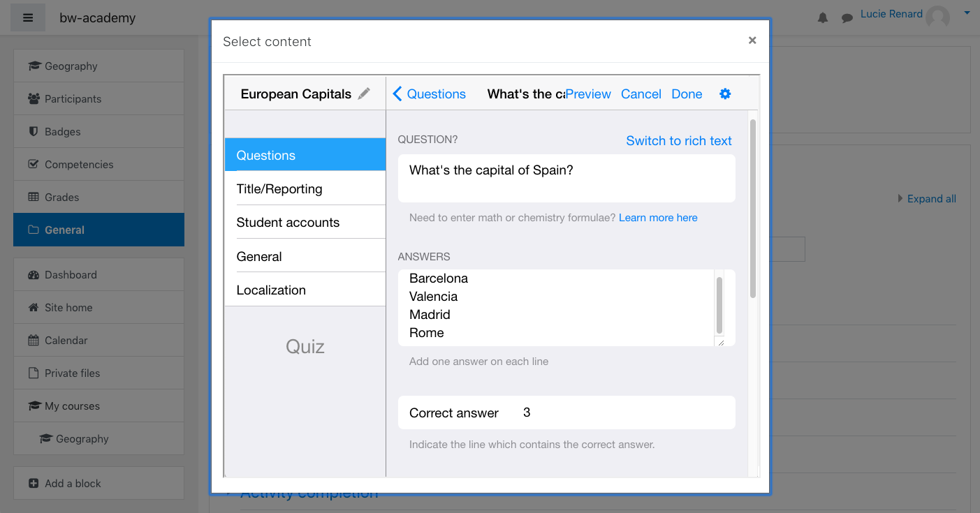Click the Preview button
Screen dimensions: 980x513
(x=588, y=94)
